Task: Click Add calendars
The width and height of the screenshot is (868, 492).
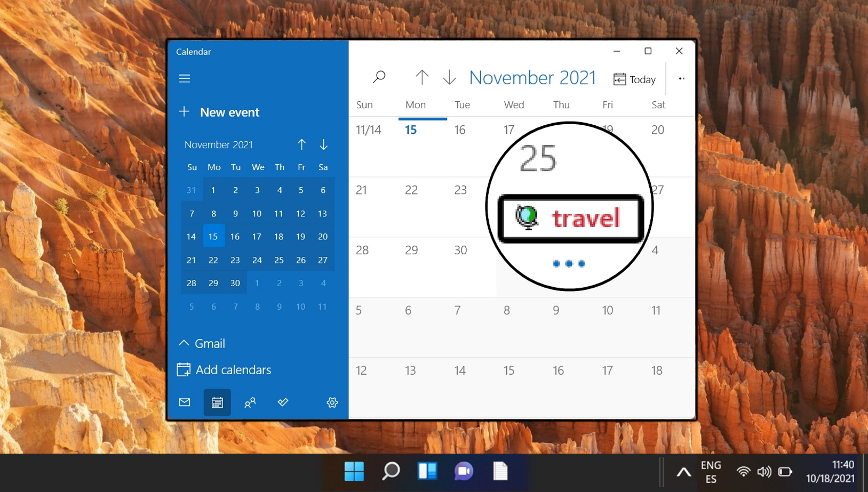Action: (x=224, y=369)
